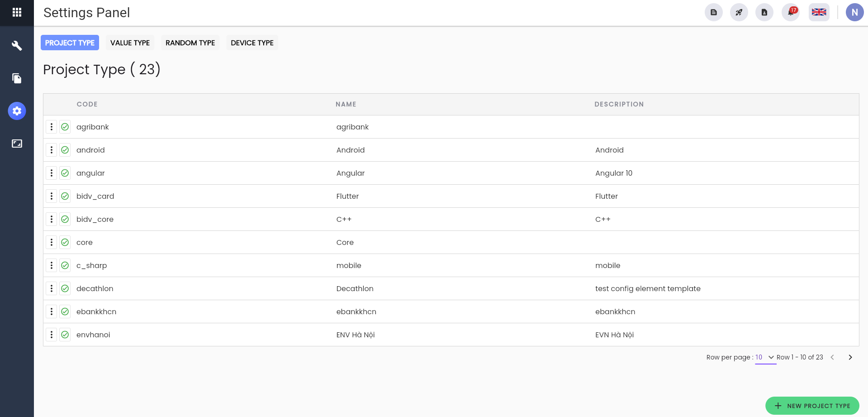Toggle active status check for agribank
The width and height of the screenshot is (868, 417).
click(x=65, y=127)
